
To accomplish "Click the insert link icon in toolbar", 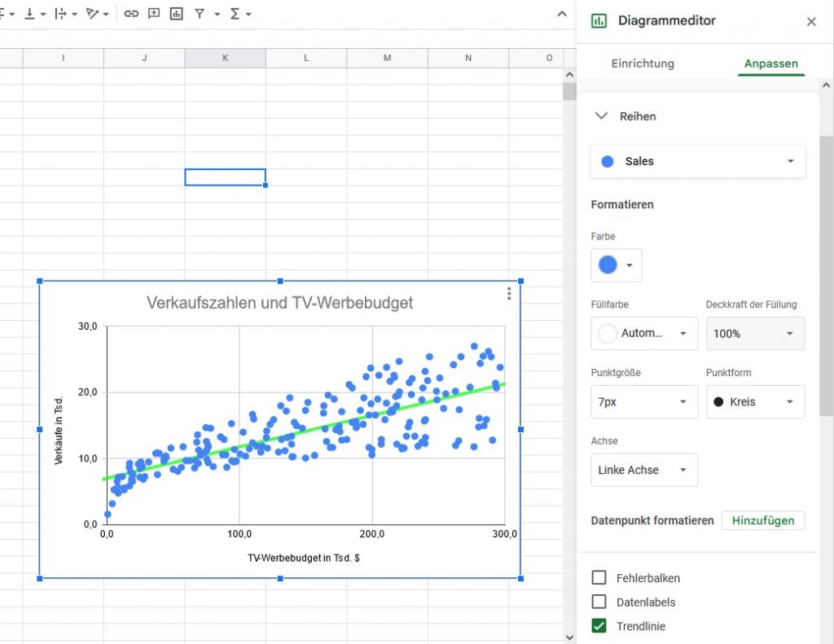I will (x=131, y=14).
